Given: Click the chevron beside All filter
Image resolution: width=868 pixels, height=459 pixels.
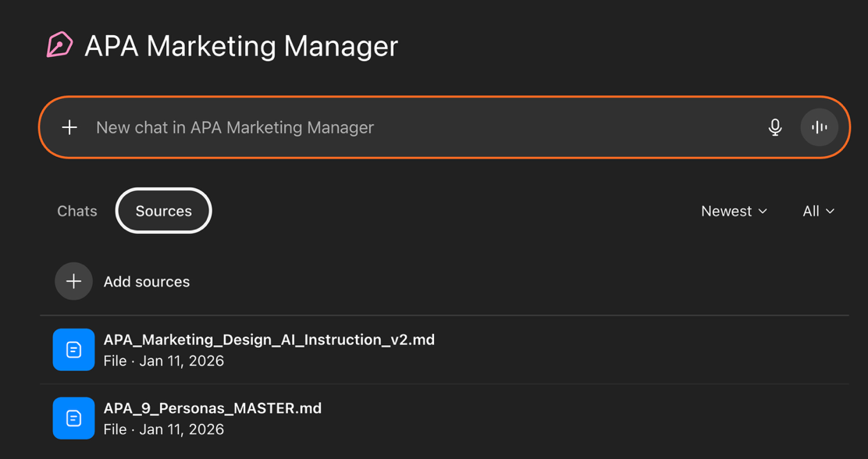Looking at the screenshot, I should coord(831,212).
